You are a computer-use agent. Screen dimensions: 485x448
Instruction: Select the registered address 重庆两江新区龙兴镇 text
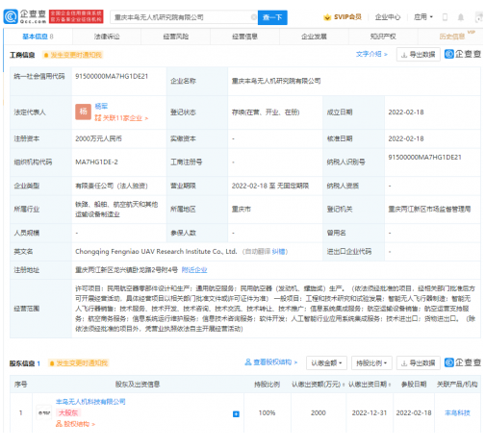pyautogui.click(x=126, y=270)
